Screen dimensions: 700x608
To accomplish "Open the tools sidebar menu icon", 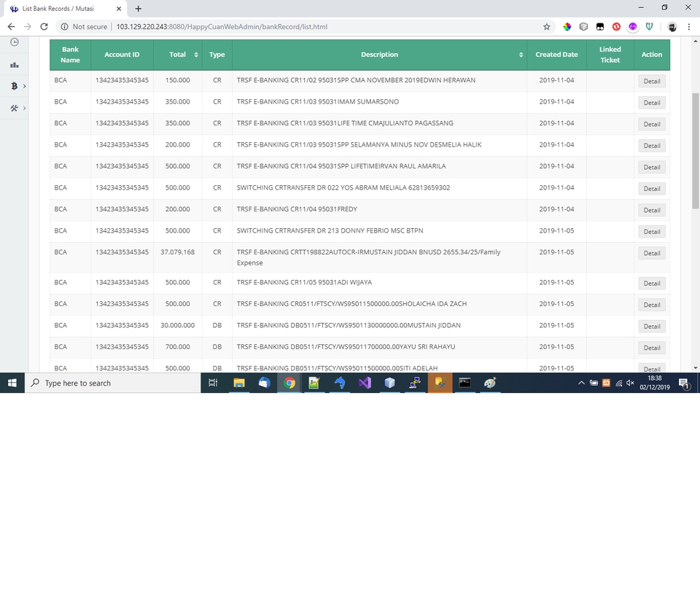I will 15,108.
